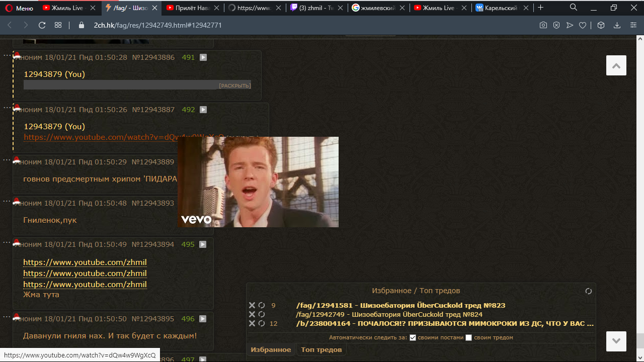
Task: Open options menu for post №12943889
Action: (7, 159)
